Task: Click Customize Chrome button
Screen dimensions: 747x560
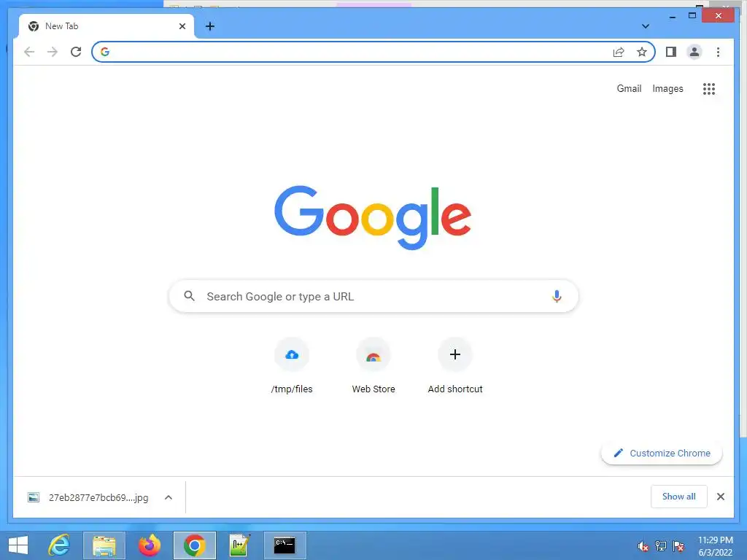Action: [662, 453]
